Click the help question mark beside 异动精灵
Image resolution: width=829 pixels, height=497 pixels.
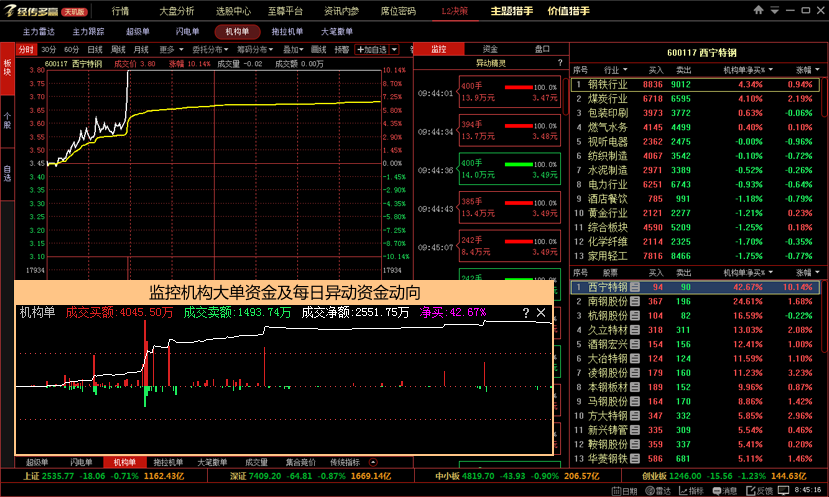pyautogui.click(x=560, y=63)
